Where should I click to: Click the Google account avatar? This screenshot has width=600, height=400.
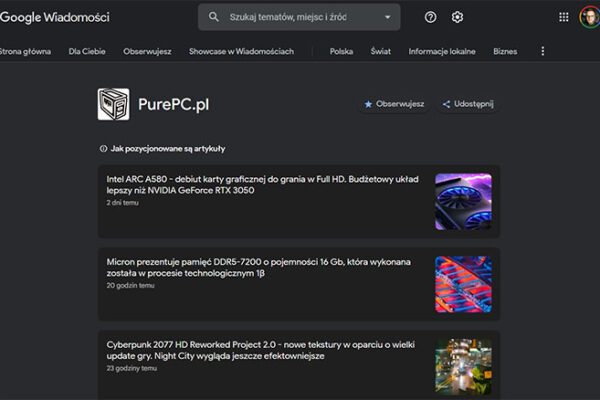[590, 17]
